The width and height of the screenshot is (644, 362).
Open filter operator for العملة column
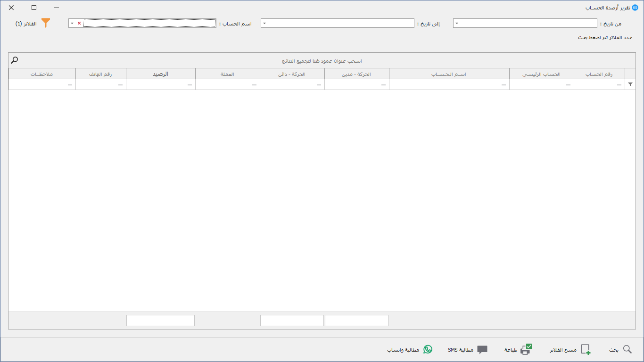point(254,84)
